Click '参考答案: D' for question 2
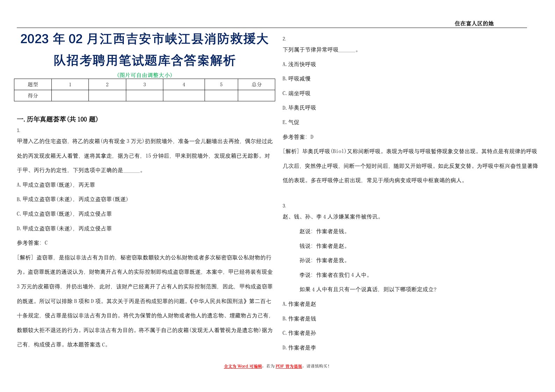Viewport: 555px width, 392px height. coord(298,137)
